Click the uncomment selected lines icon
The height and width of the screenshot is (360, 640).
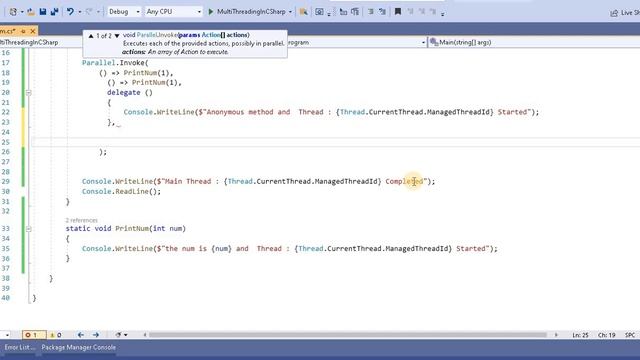[x=382, y=12]
